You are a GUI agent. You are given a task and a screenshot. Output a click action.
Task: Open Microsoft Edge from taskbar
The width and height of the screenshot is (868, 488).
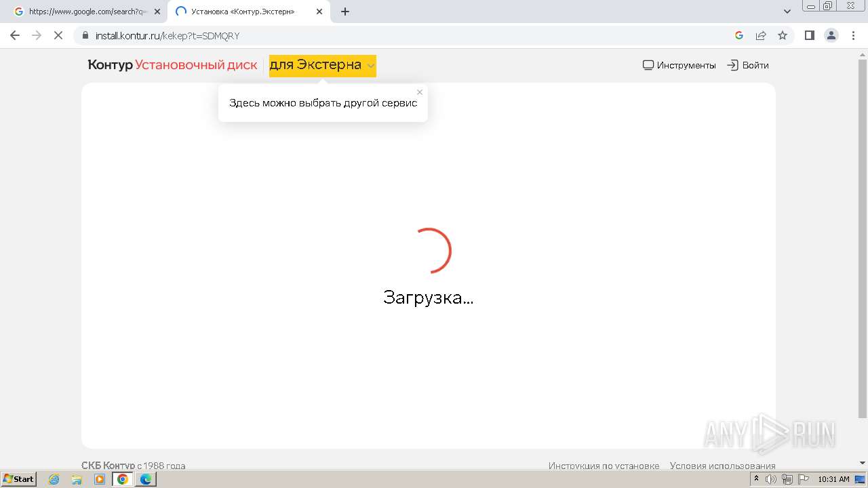[x=146, y=479]
